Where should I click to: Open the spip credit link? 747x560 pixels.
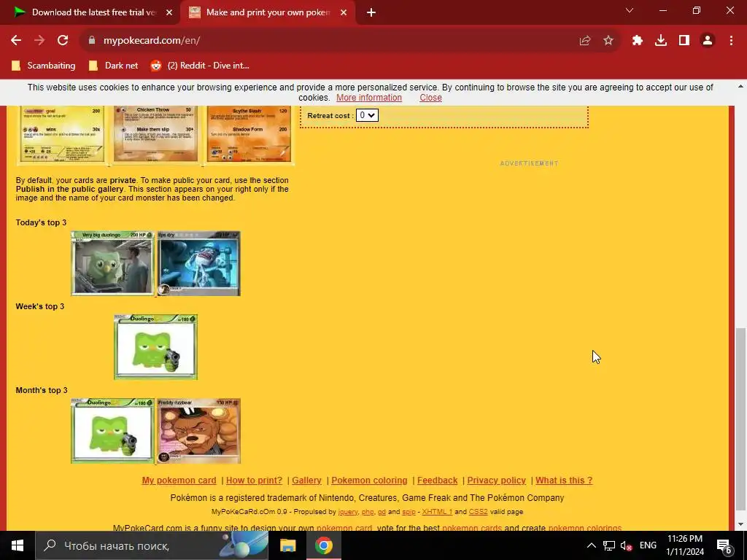(409, 512)
